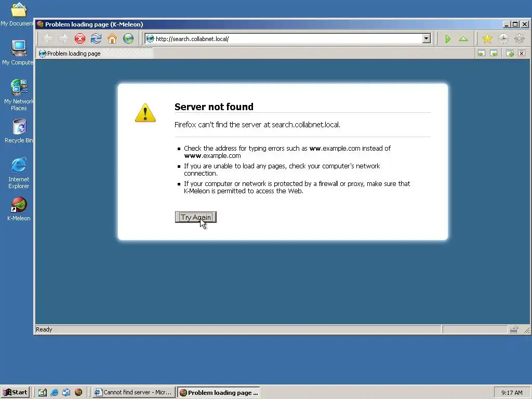Screen dimensions: 532x399
Task: Click the address field showing search.collabnet.local
Action: click(288, 38)
